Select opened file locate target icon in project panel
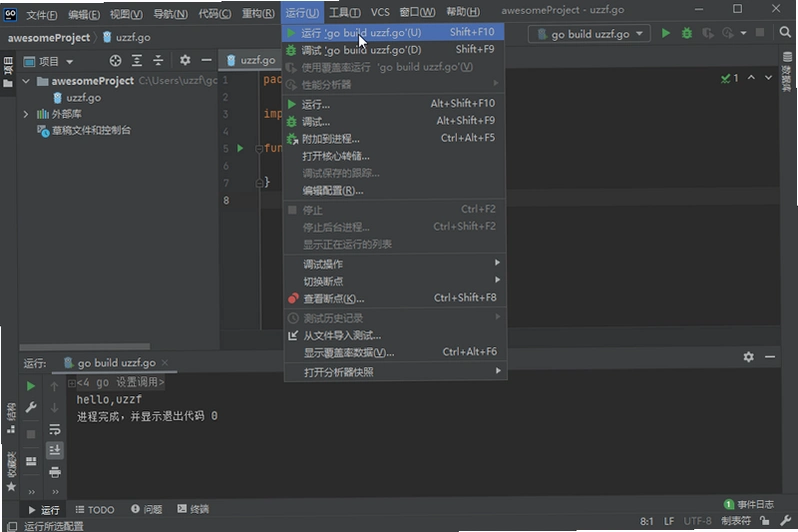 [x=116, y=61]
